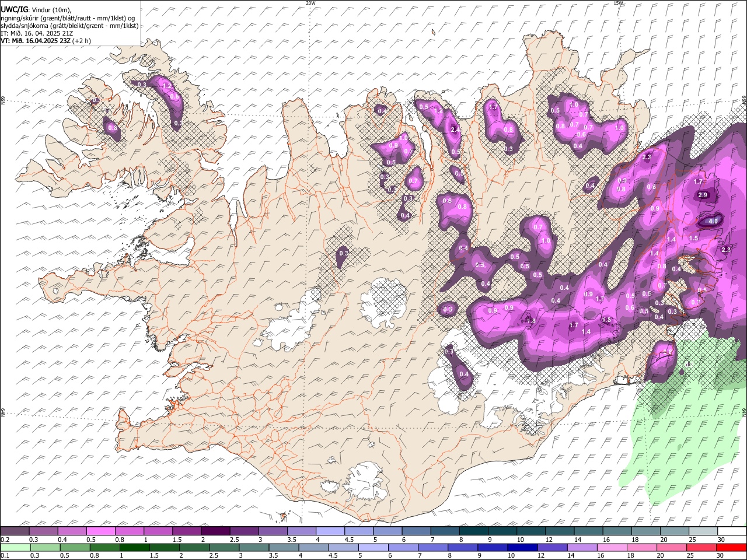The image size is (747, 560).
Task: Pick upper scale swatch between 2 and 2.5
Action: (x=215, y=531)
